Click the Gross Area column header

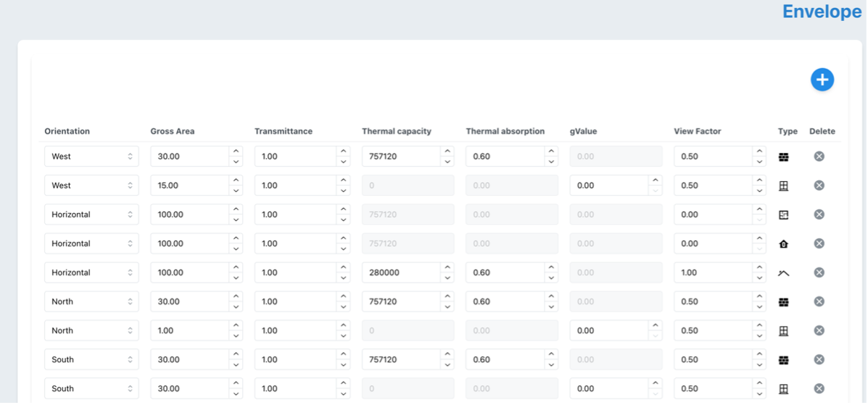click(x=173, y=131)
